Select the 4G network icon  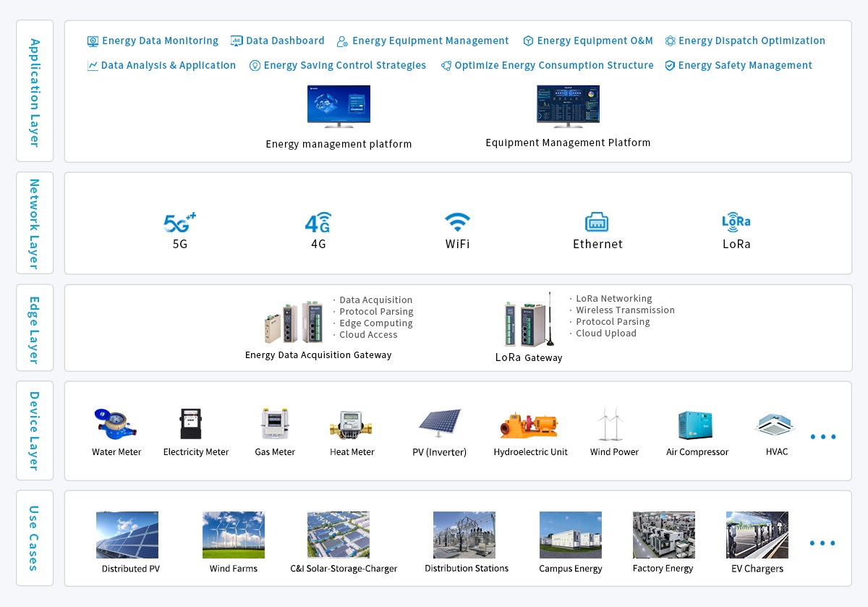318,222
